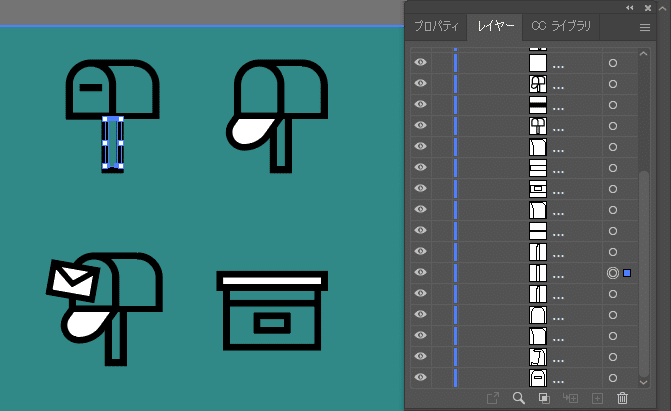Click the Layers panel scrollbar thumb
This screenshot has height=411, width=671.
[x=643, y=274]
